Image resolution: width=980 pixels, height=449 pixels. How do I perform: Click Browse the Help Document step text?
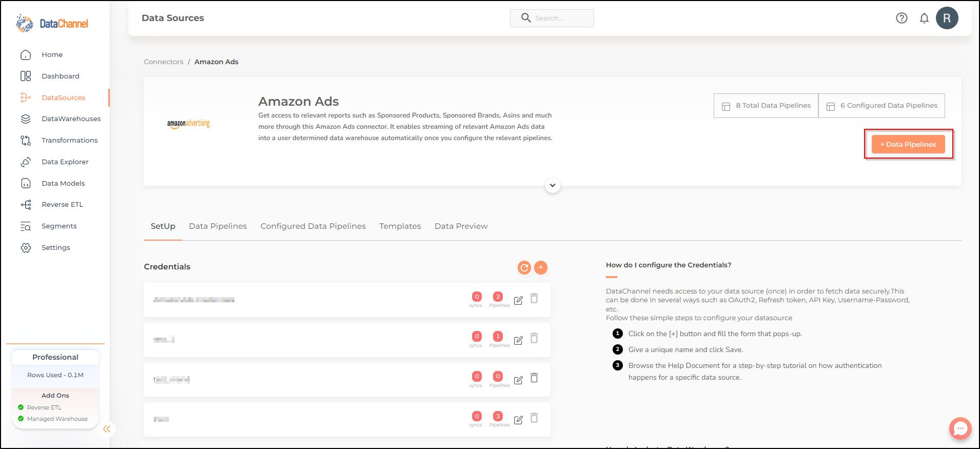755,372
